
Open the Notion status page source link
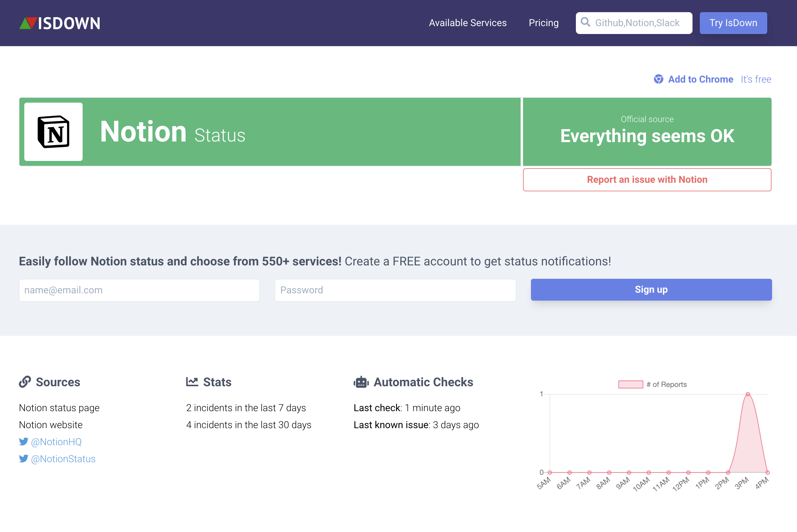(59, 408)
